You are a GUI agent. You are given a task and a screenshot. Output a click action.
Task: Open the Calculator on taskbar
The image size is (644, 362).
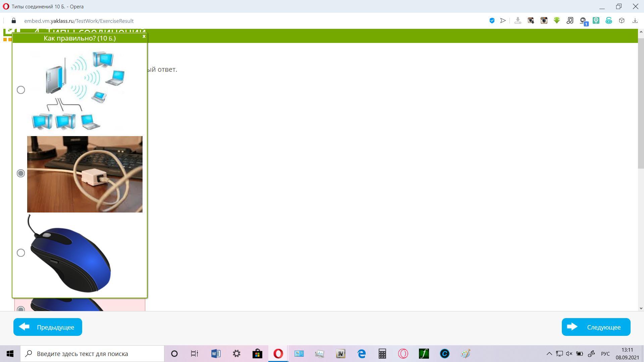382,354
